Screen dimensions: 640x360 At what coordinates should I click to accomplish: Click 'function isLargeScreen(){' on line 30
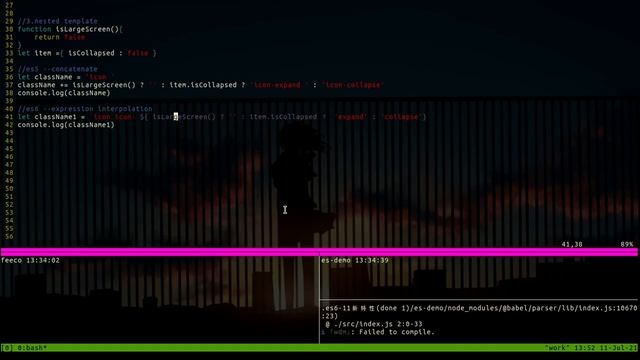click(x=70, y=29)
